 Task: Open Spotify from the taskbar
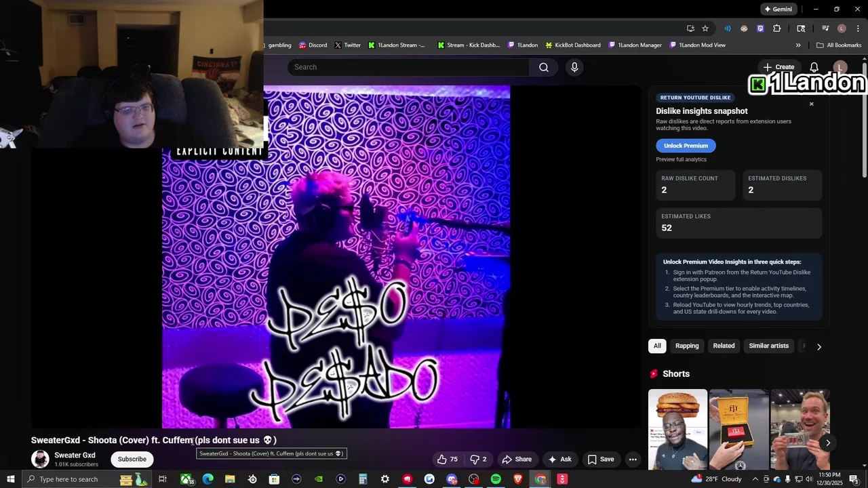(496, 479)
